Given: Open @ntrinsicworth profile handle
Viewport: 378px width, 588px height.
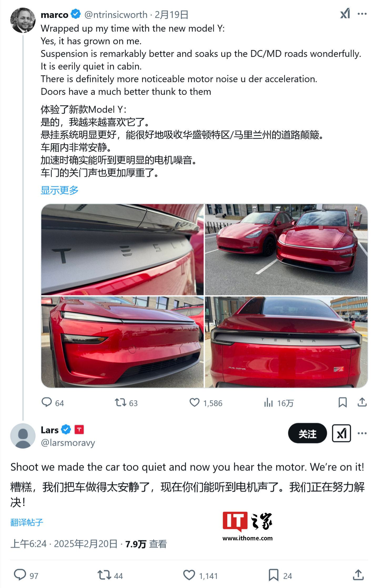Looking at the screenshot, I should (116, 14).
